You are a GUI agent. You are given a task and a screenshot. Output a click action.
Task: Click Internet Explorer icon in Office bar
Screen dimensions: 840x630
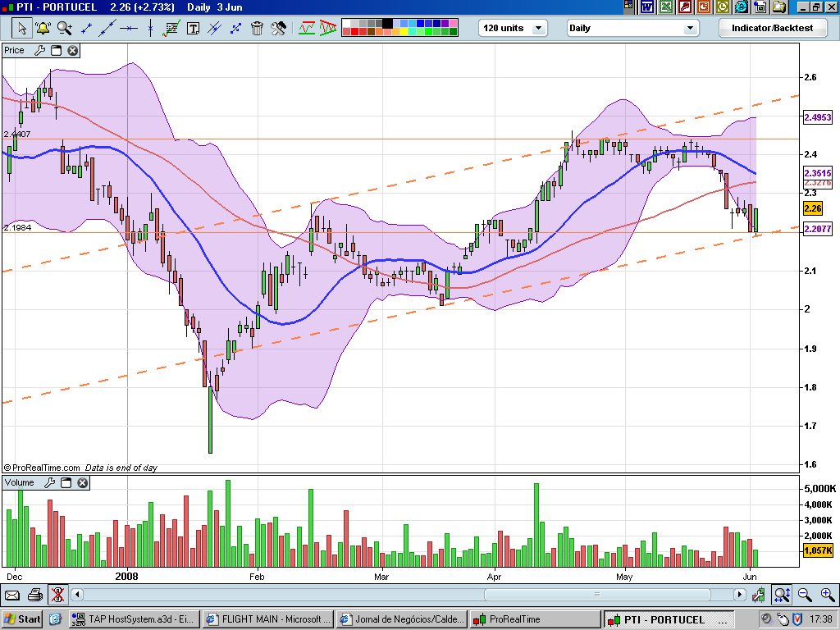[x=742, y=7]
